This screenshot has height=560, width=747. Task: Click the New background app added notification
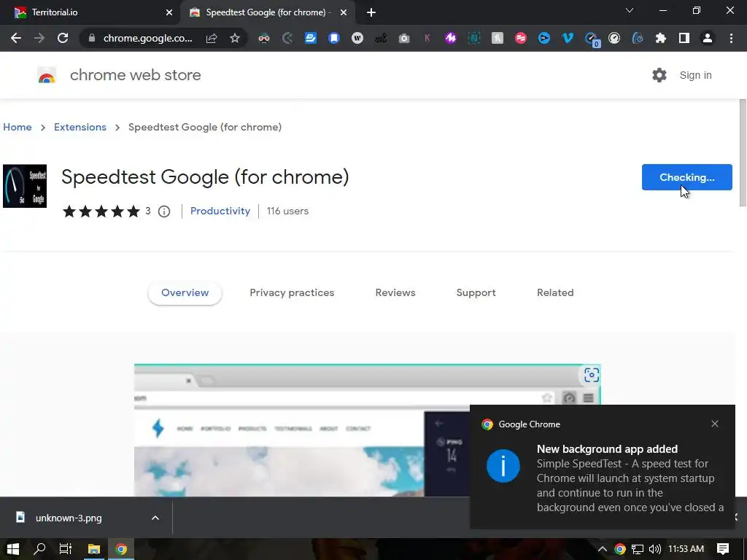click(x=602, y=467)
